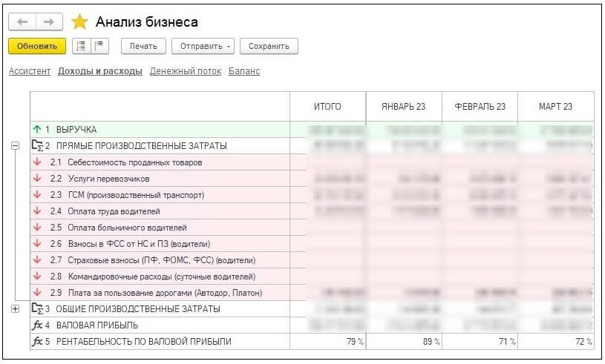Collapse the Прямые производственные затраты group
Image resolution: width=605 pixels, height=364 pixels.
coord(15,146)
